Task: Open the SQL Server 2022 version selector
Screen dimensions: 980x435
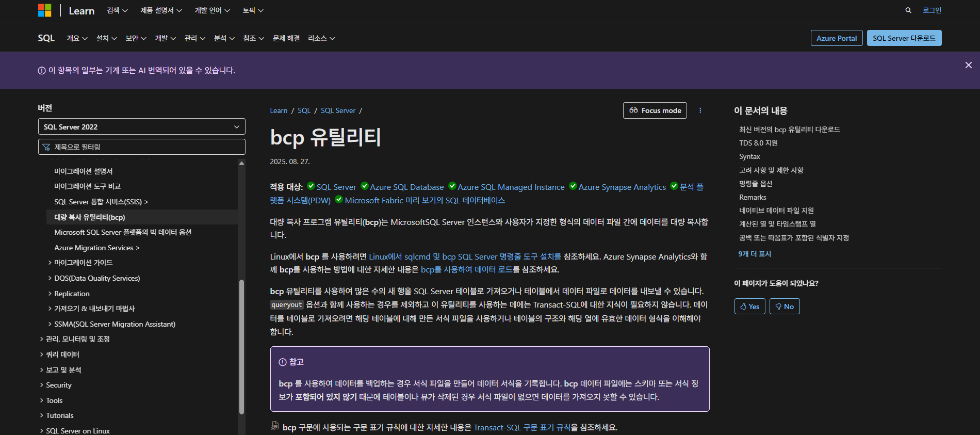Action: coord(142,126)
